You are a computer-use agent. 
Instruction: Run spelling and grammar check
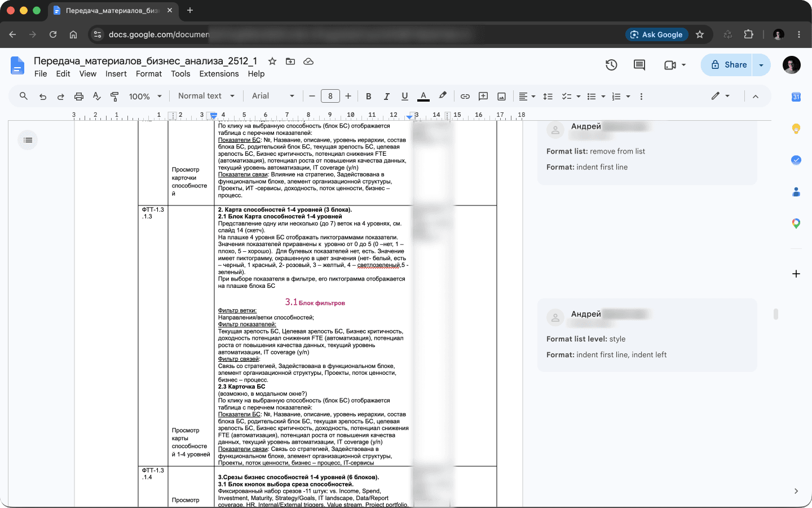pyautogui.click(x=96, y=97)
